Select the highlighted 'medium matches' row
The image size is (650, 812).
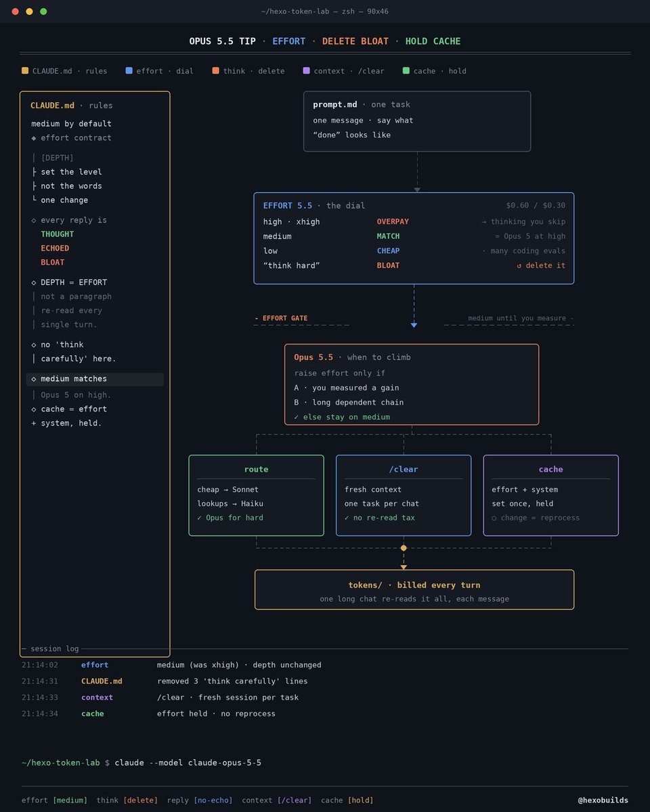click(x=95, y=380)
